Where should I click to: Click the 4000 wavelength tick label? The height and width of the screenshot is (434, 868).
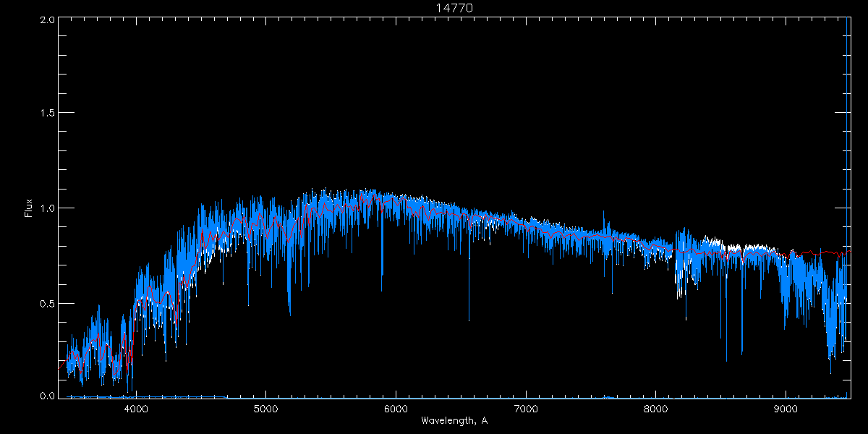[136, 409]
